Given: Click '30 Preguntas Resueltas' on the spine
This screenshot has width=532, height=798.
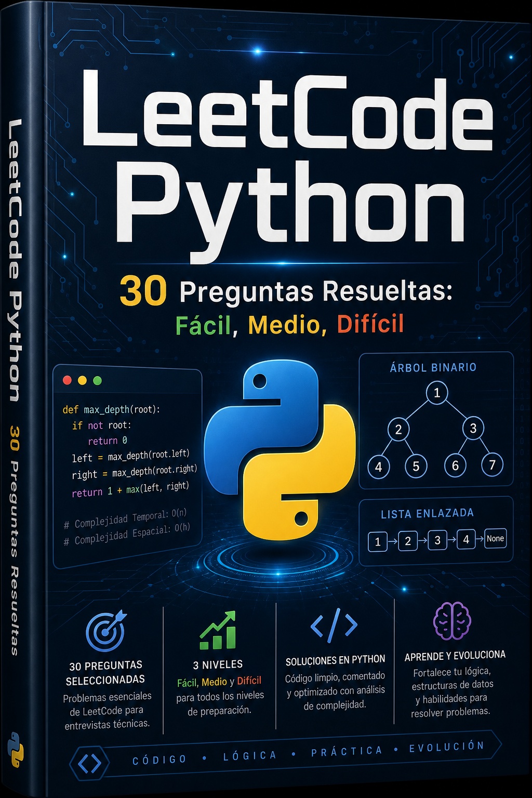Looking at the screenshot, I should (x=15, y=540).
